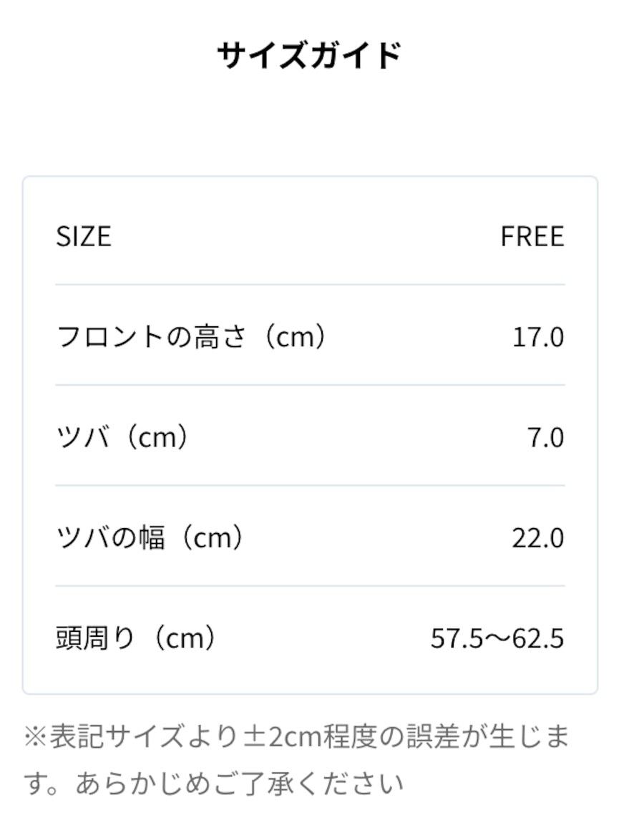Select the SIZE row label

tap(84, 236)
